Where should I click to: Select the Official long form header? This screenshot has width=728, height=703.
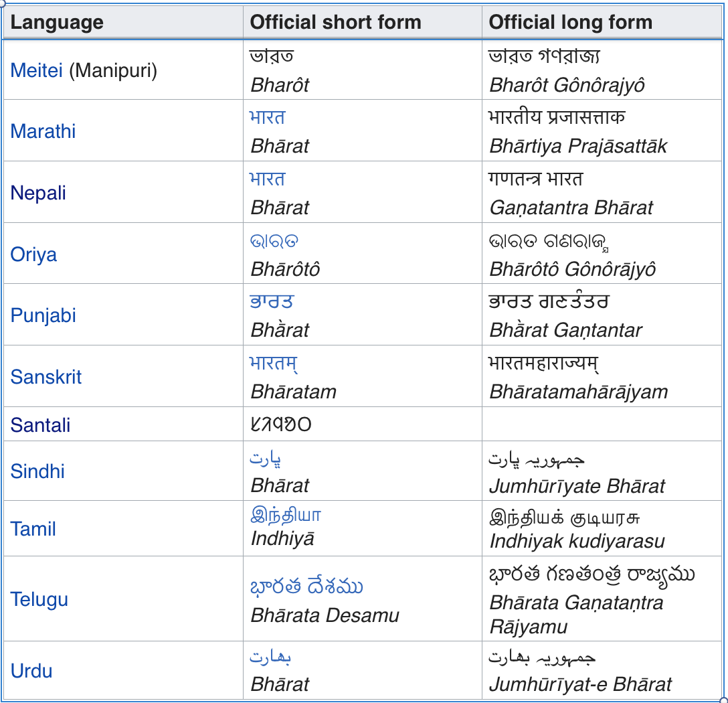coord(570,22)
